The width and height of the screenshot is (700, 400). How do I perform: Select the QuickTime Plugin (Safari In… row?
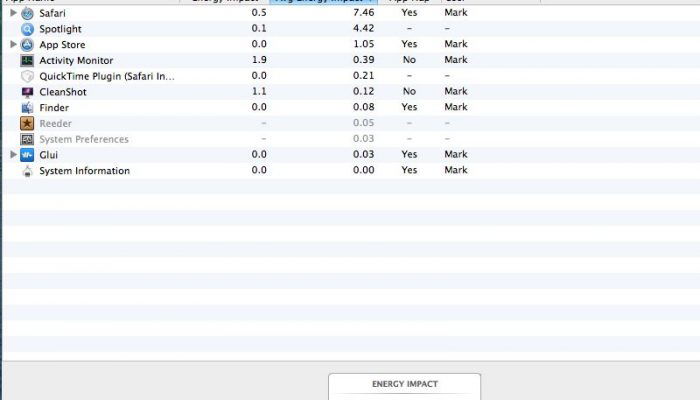pyautogui.click(x=107, y=76)
